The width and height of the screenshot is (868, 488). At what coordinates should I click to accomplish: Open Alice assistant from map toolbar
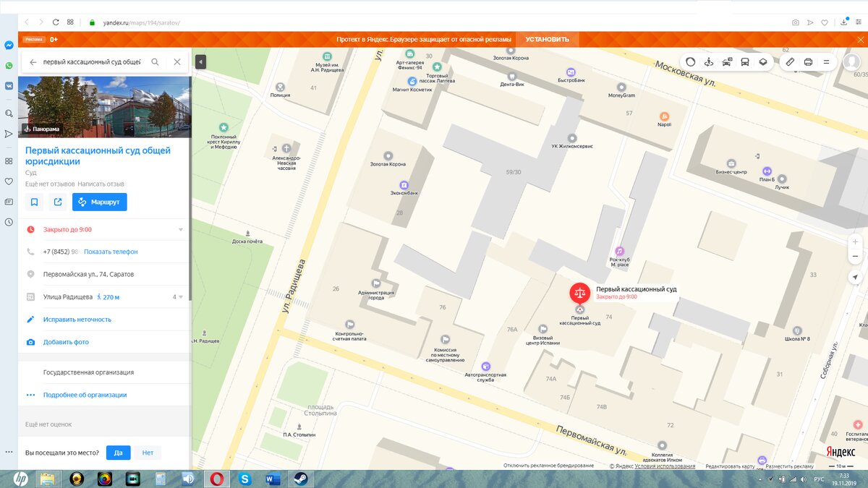pyautogui.click(x=691, y=62)
